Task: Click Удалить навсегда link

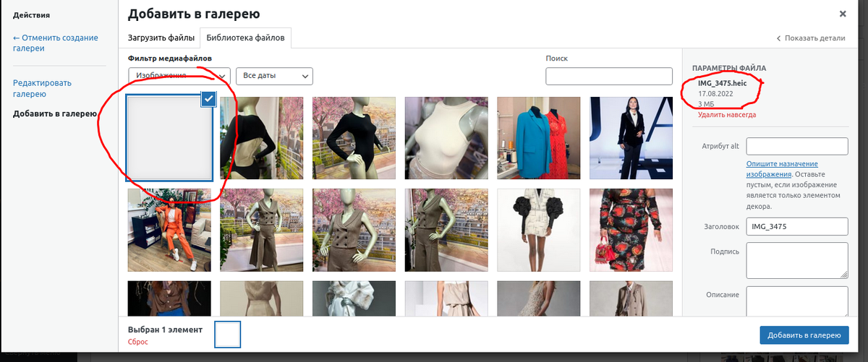Action: (727, 114)
